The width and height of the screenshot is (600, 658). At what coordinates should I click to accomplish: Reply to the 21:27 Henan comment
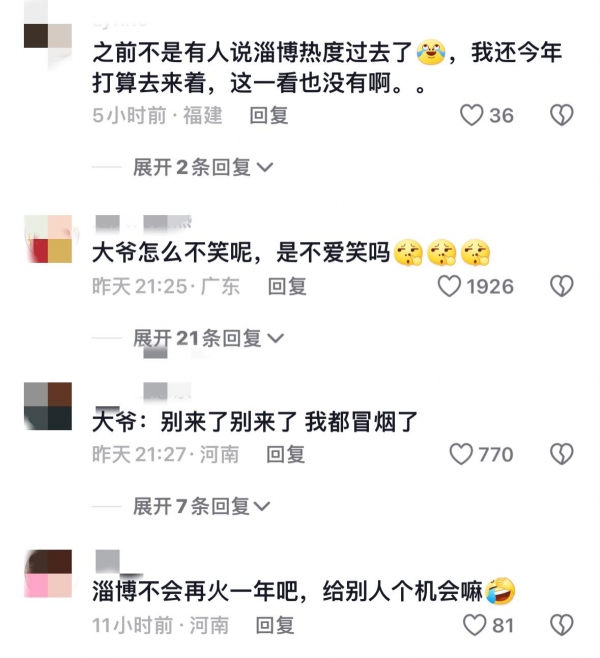[286, 454]
